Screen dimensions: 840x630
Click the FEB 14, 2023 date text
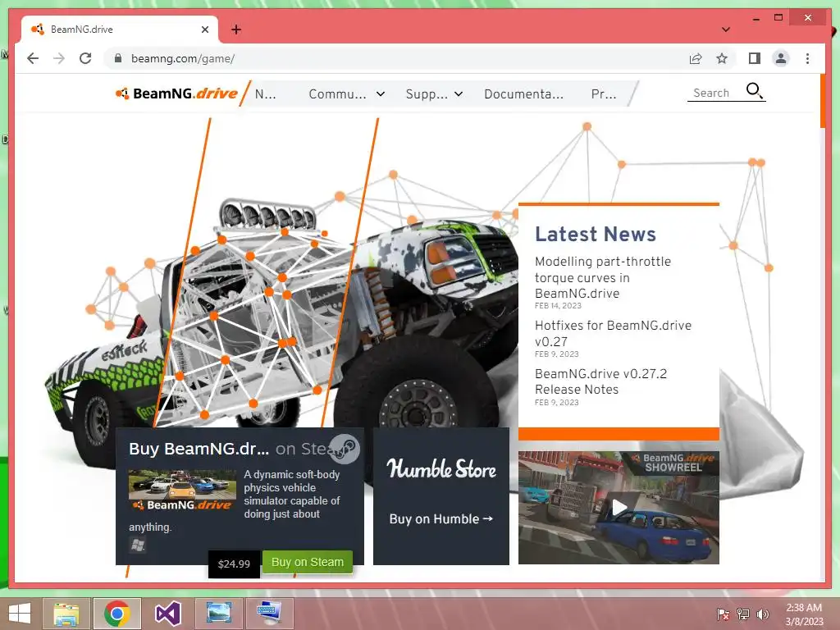(558, 306)
